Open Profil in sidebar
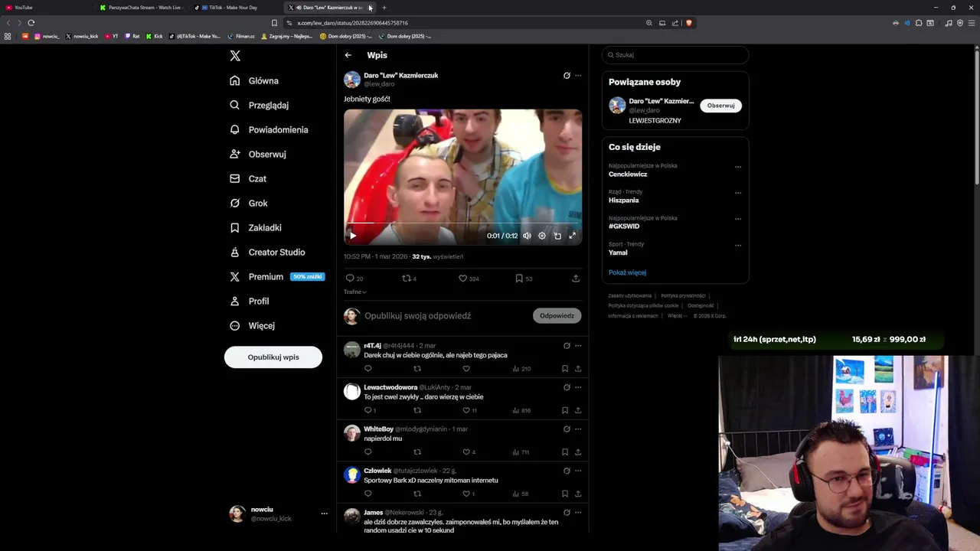Viewport: 980px width, 551px height. 250,301
